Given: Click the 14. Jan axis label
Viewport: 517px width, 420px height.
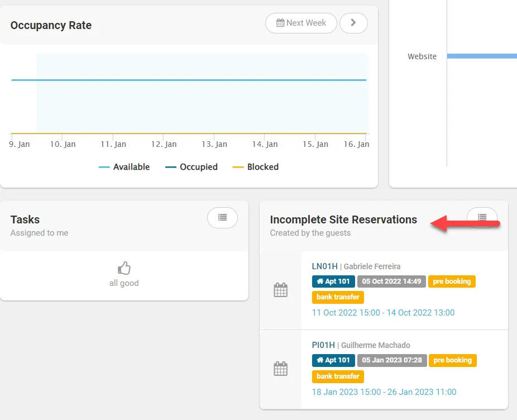Looking at the screenshot, I should coord(265,144).
